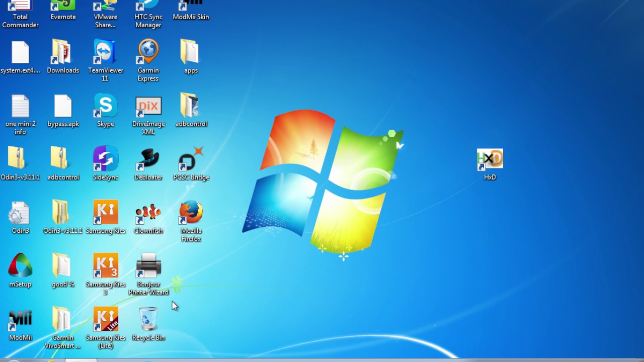Select the Total Commander desktop shortcut
The width and height of the screenshot is (644, 362).
(x=20, y=14)
